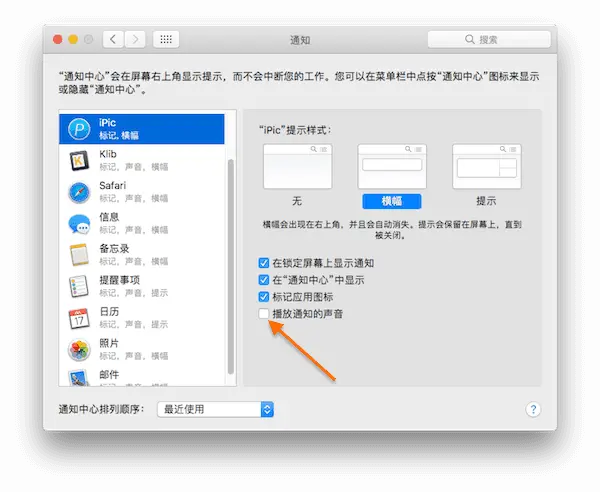This screenshot has width=600, height=492.
Task: Click the iPic row name text
Action: click(x=107, y=123)
